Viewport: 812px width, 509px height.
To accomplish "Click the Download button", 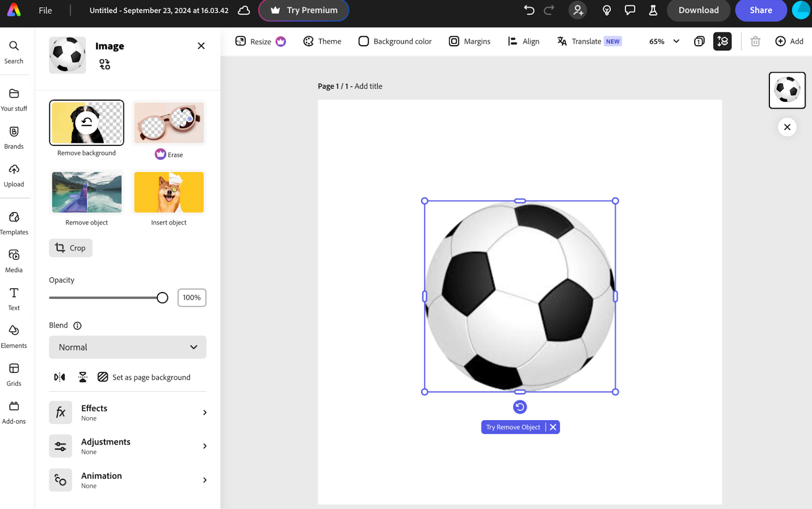I will [x=698, y=10].
